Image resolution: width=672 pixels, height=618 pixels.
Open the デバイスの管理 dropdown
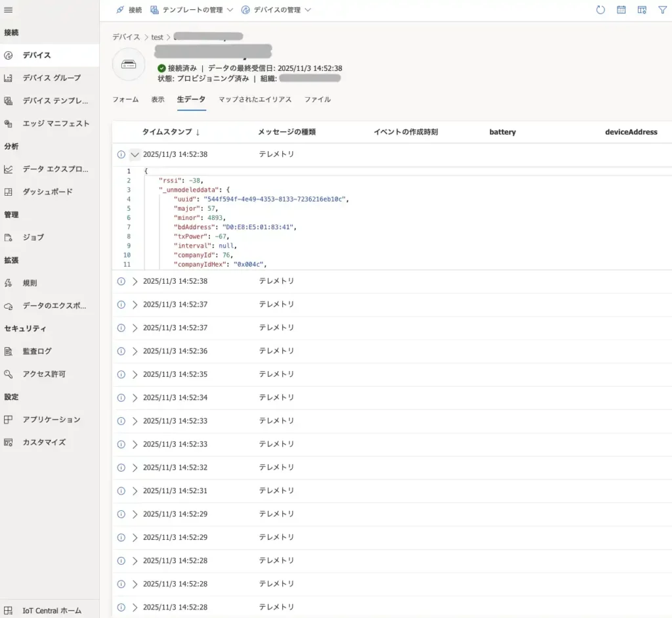[276, 10]
